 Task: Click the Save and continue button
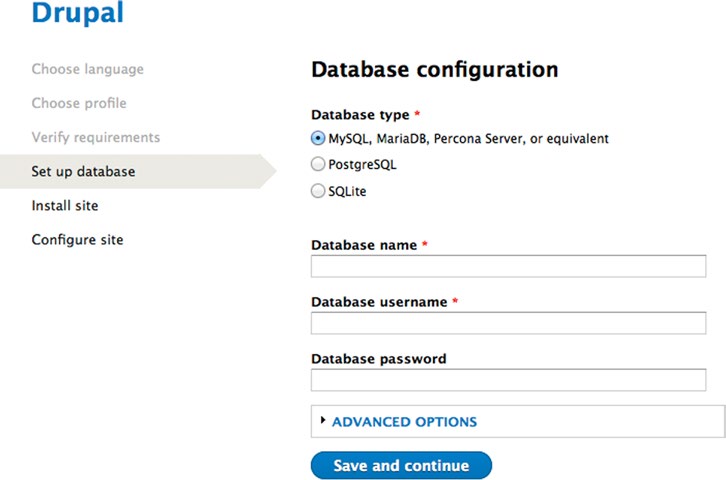(x=401, y=465)
